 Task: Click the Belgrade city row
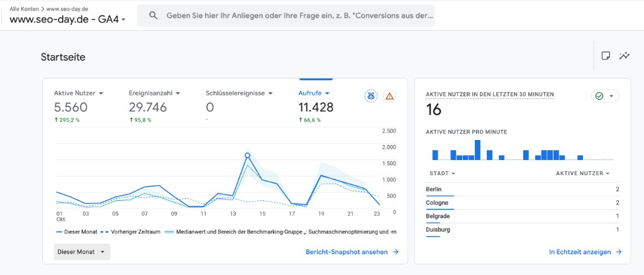point(523,217)
